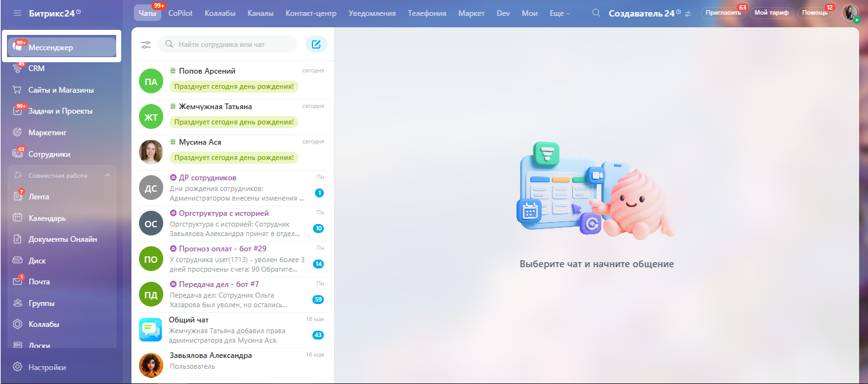Switch to CoPilot tab
The image size is (868, 384).
181,13
